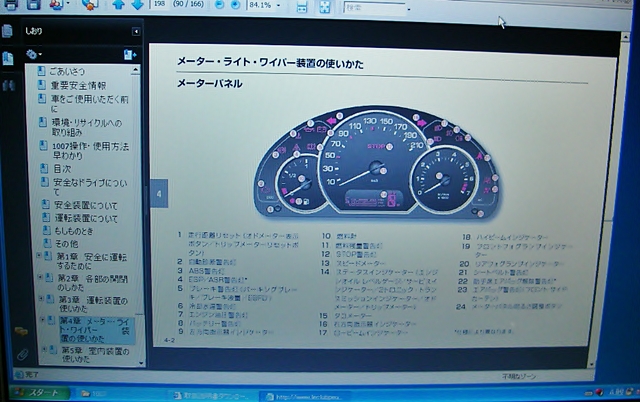Open the 目次 bookmark
Viewport: 640px width, 402px height.
[x=62, y=169]
